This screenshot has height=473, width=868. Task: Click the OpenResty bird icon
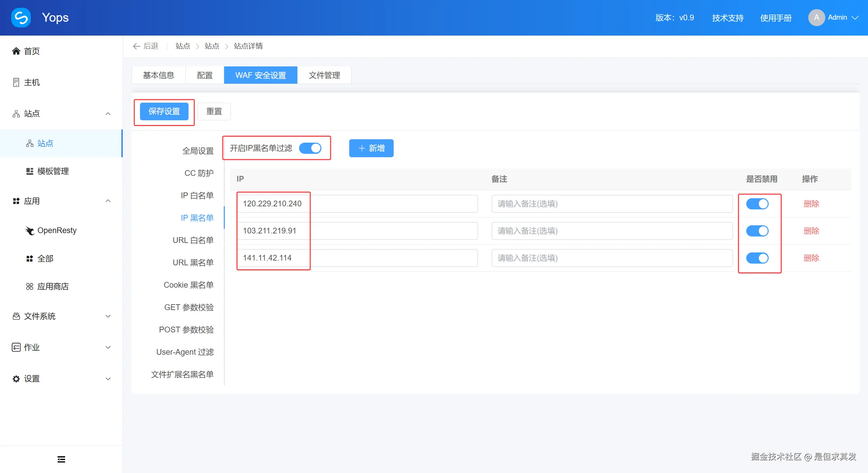(29, 230)
